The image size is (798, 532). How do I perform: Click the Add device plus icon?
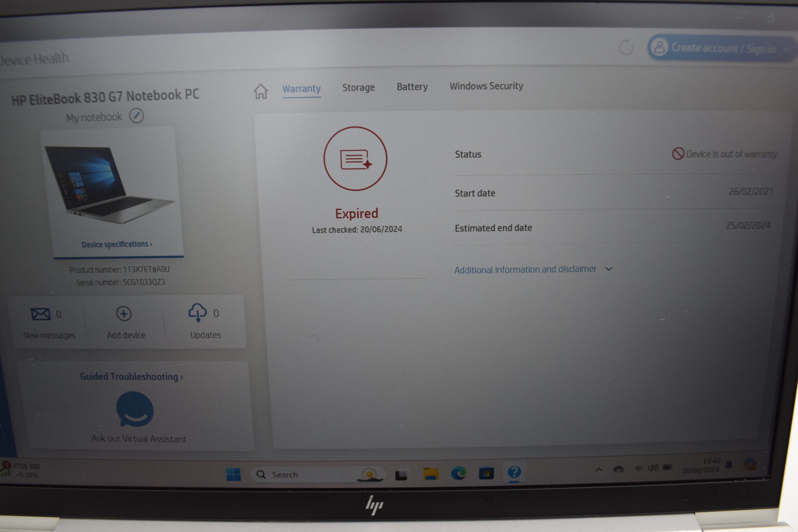pos(124,314)
